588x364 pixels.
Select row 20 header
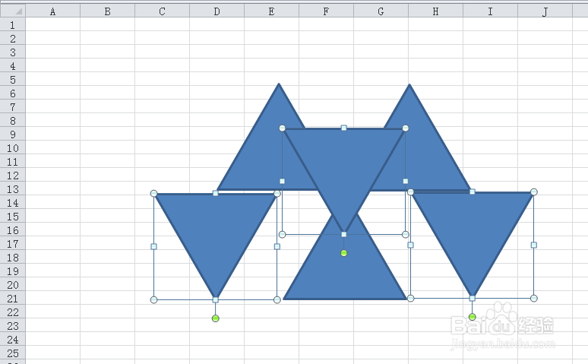[x=13, y=284]
